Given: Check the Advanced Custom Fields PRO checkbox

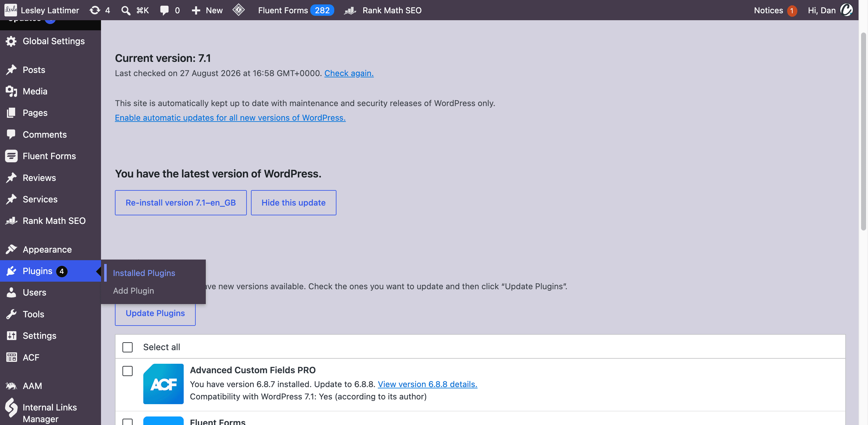Looking at the screenshot, I should click(x=128, y=371).
